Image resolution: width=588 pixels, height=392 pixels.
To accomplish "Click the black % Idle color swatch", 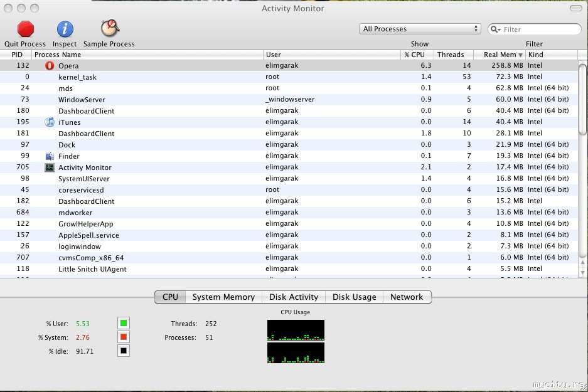I will click(x=124, y=351).
